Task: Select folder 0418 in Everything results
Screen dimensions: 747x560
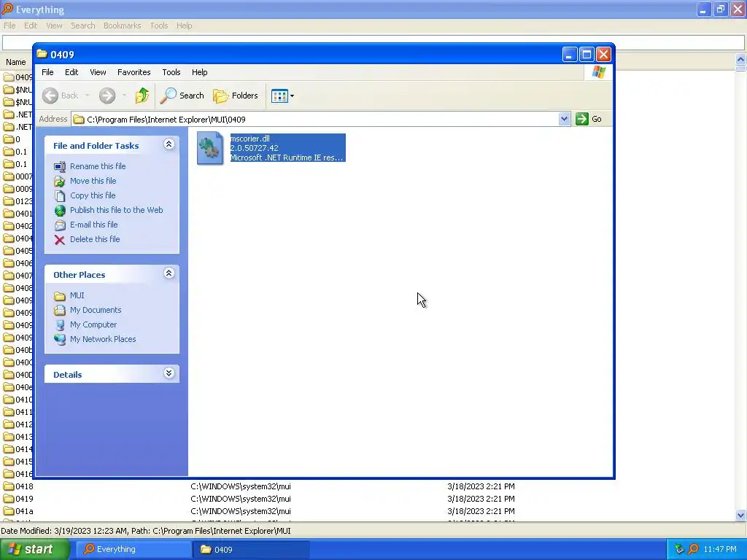Action: click(x=24, y=486)
